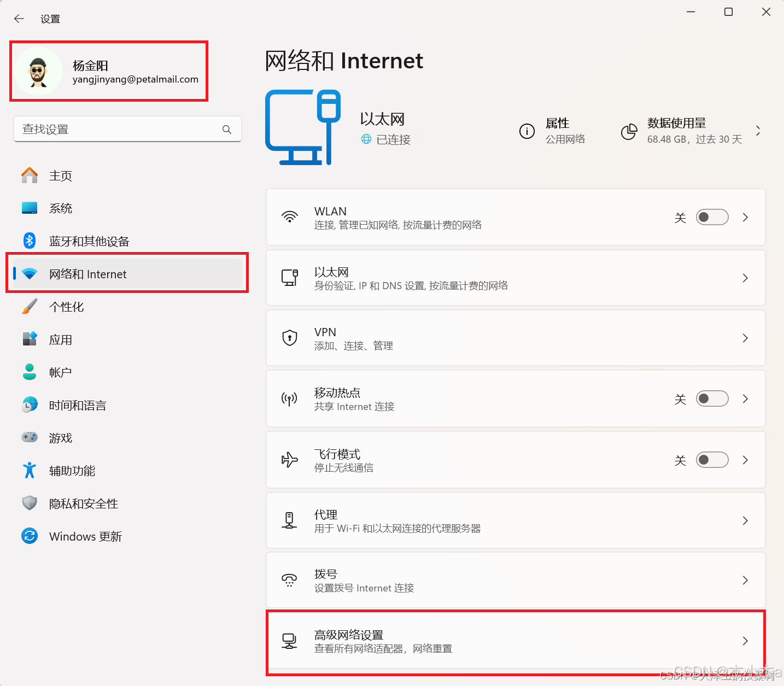Image resolution: width=784 pixels, height=686 pixels.
Task: Click the VPN shield icon
Action: click(x=290, y=338)
